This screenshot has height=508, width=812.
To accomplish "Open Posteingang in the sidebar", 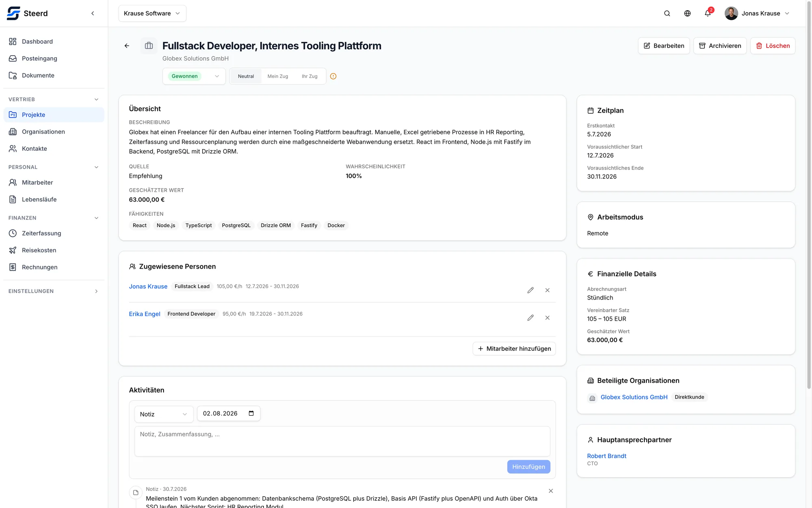I will pos(54,59).
